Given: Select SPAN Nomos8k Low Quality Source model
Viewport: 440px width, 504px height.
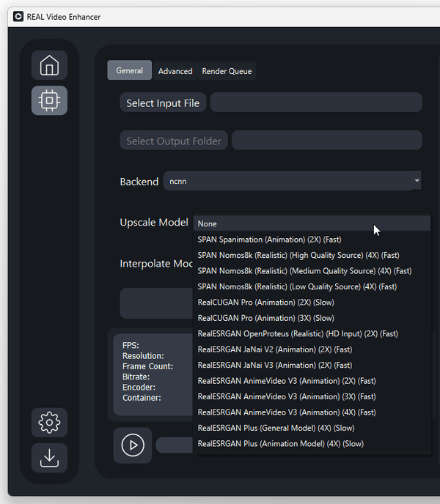Looking at the screenshot, I should point(312,286).
